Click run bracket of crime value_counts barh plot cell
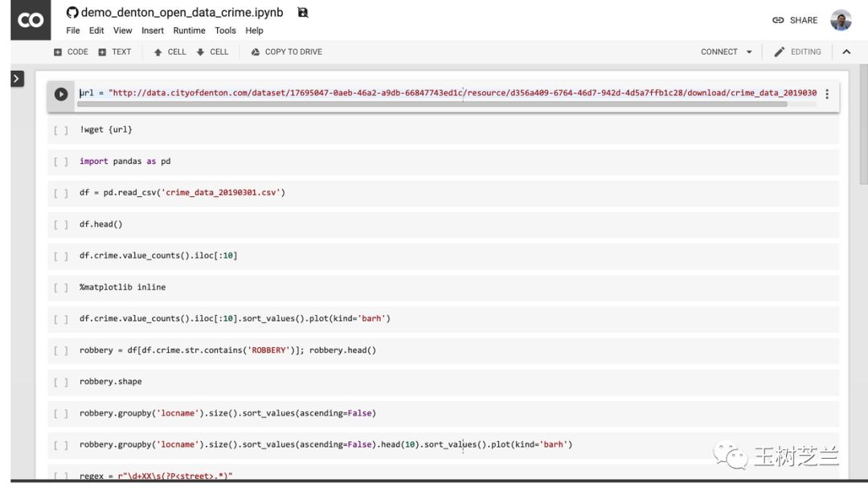The image size is (868, 495). pos(61,320)
